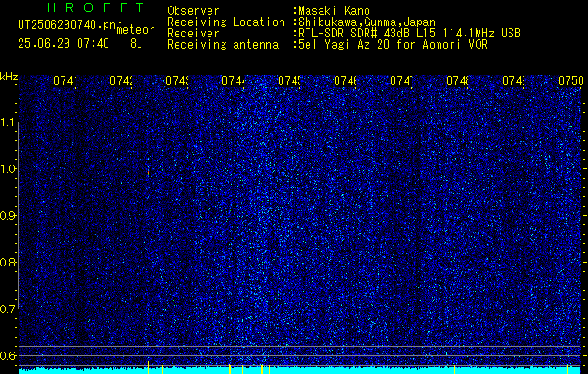
Task: Click the 0746 time label
Action: pos(345,80)
